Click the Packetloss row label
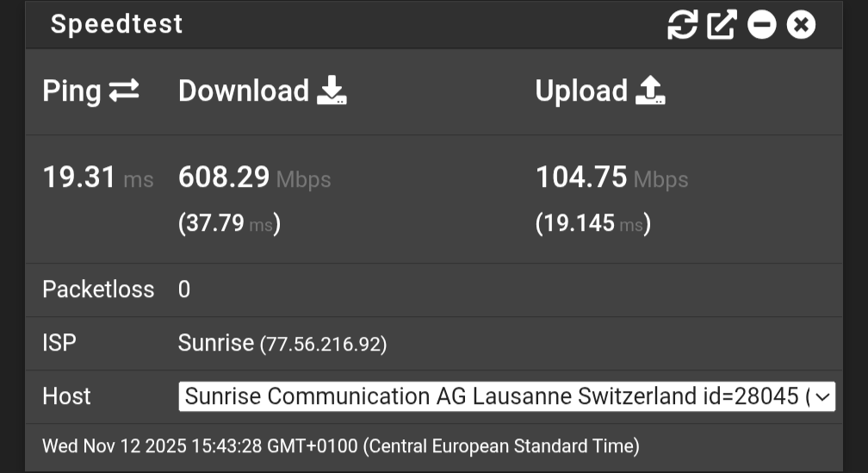The width and height of the screenshot is (868, 473). pyautogui.click(x=98, y=289)
